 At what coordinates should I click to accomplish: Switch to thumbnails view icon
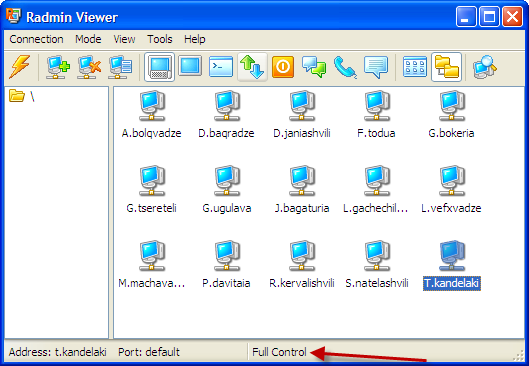click(415, 66)
